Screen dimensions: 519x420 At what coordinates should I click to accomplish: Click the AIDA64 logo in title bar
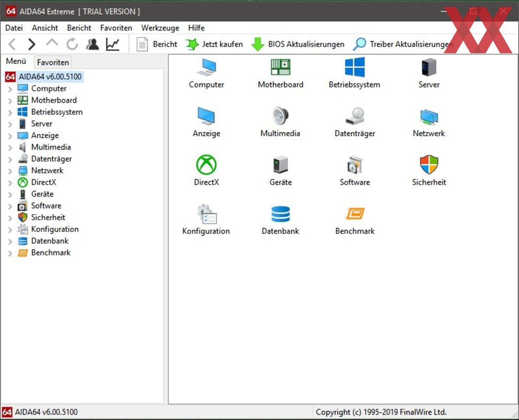11,11
